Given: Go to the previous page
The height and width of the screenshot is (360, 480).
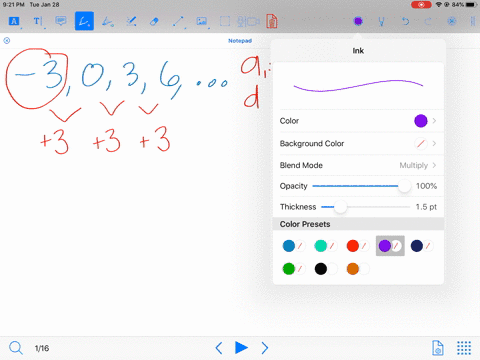Looking at the screenshot, I should tap(219, 348).
